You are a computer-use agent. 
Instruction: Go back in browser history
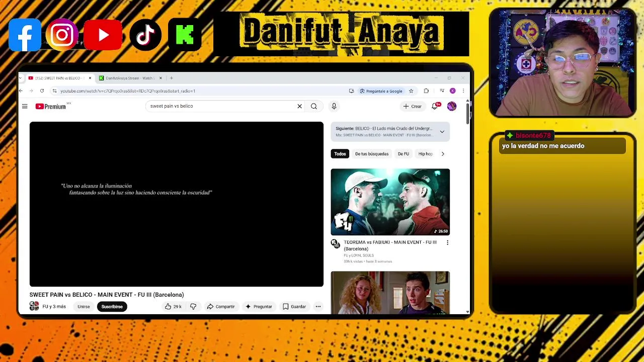click(21, 91)
